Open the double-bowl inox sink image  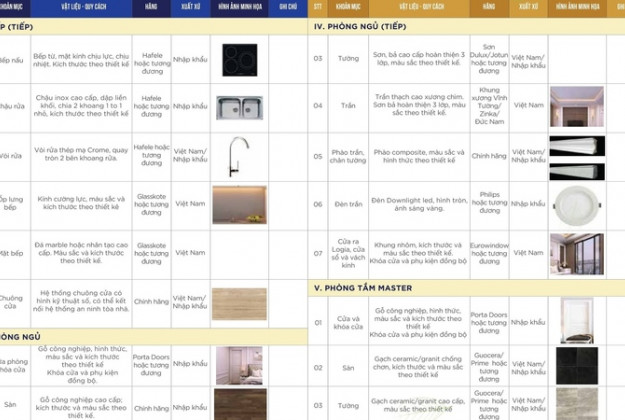click(240, 108)
